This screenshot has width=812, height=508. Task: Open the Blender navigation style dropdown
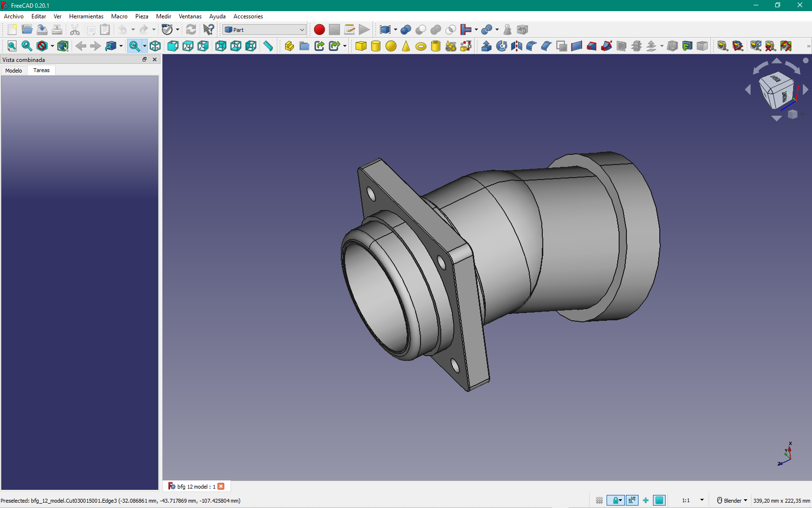tap(732, 500)
